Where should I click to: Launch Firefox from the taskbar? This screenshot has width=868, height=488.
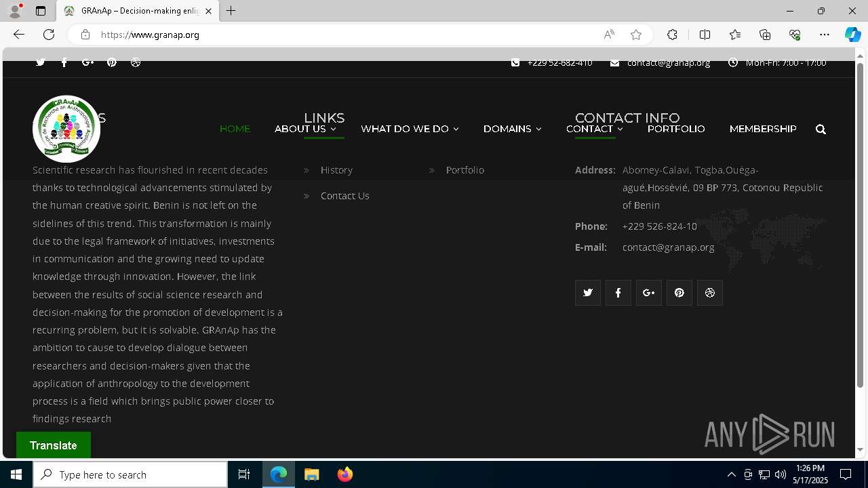click(x=344, y=474)
